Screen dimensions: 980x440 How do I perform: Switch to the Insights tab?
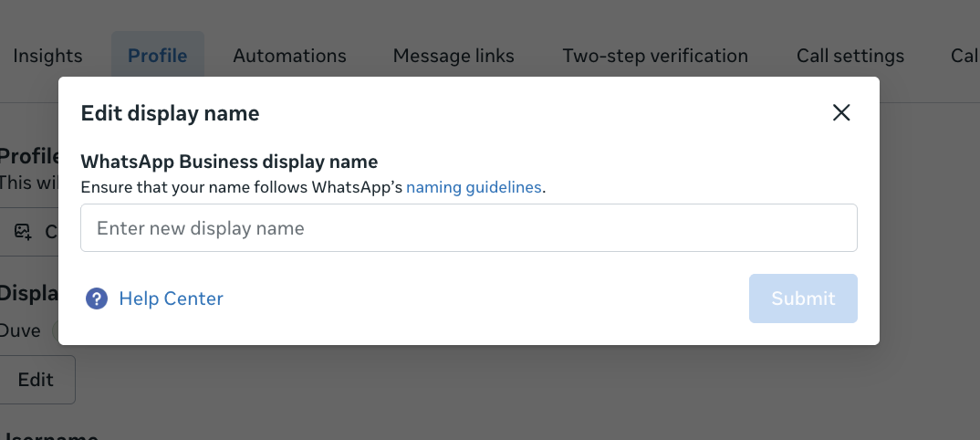[x=47, y=56]
